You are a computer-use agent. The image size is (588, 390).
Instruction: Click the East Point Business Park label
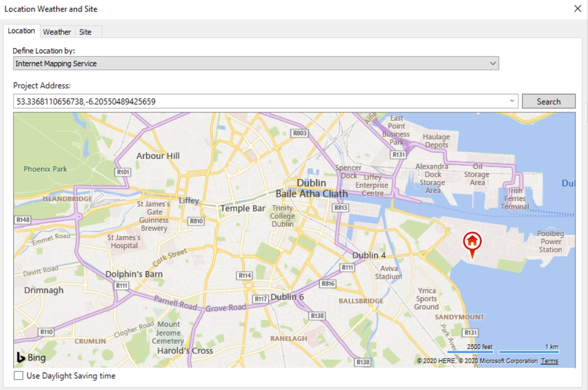(x=396, y=130)
